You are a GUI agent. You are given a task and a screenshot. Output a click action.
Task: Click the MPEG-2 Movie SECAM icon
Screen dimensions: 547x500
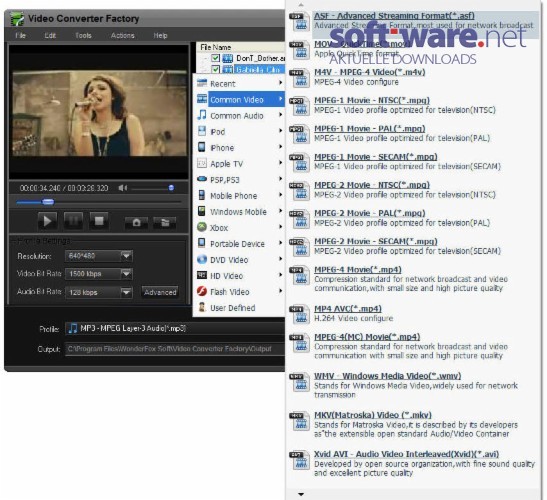pos(299,247)
